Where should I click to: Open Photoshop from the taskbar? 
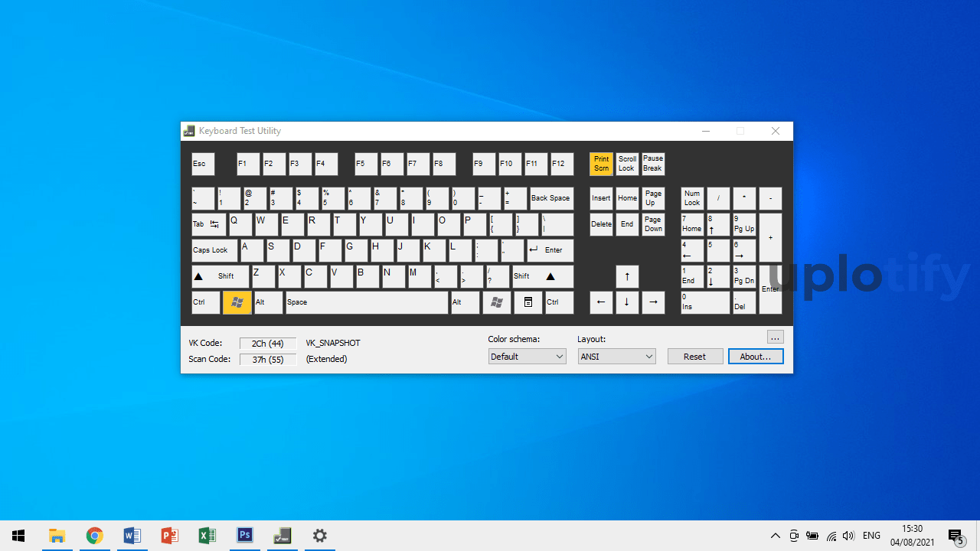point(244,535)
